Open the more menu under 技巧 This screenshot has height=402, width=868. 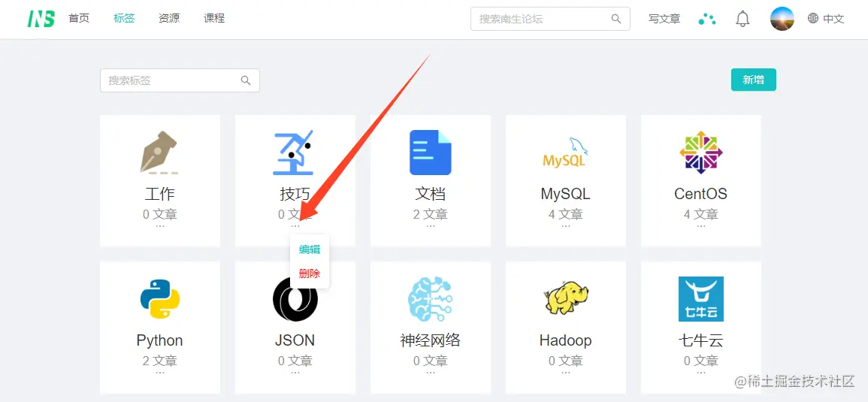pos(295,226)
